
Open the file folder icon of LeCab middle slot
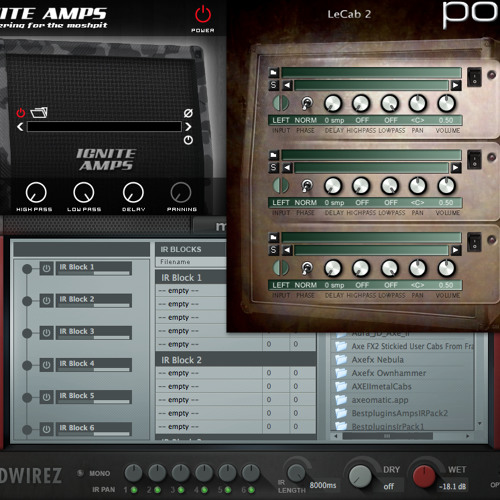(274, 155)
